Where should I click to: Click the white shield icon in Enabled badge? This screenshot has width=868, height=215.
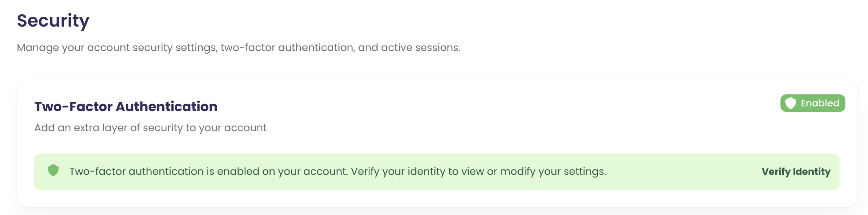pos(790,103)
